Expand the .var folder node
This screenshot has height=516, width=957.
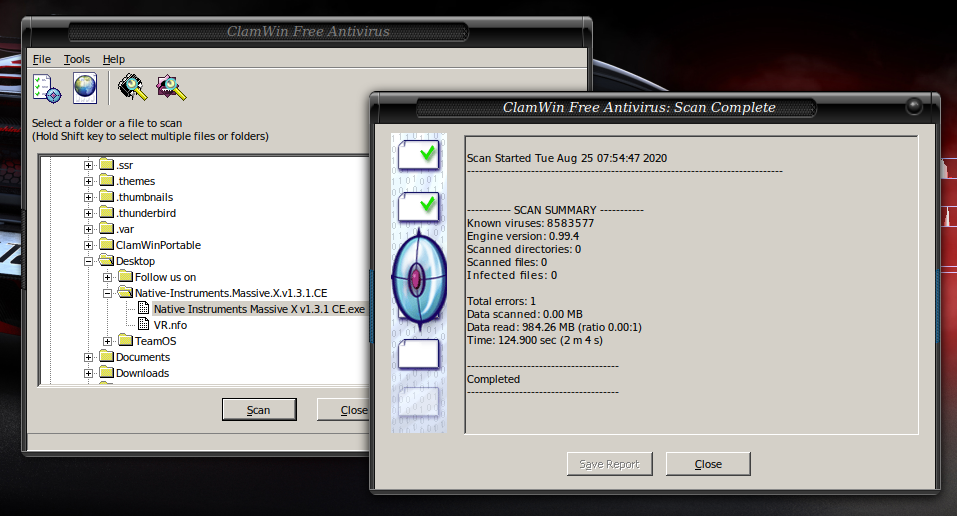[x=88, y=230]
